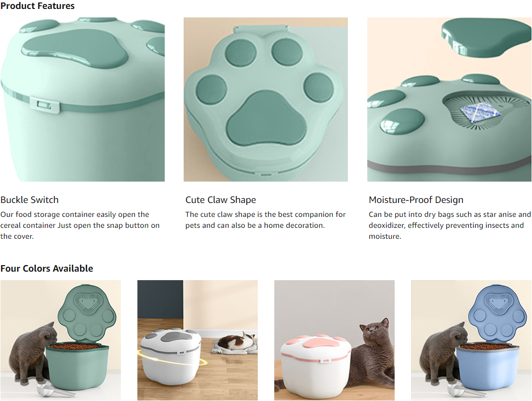
Task: Select the Moisture-Proof Design image
Action: 449,100
